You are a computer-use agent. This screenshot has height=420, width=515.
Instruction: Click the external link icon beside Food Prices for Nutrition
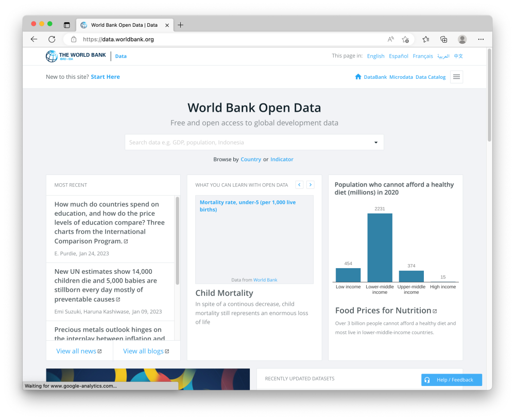[x=435, y=311]
